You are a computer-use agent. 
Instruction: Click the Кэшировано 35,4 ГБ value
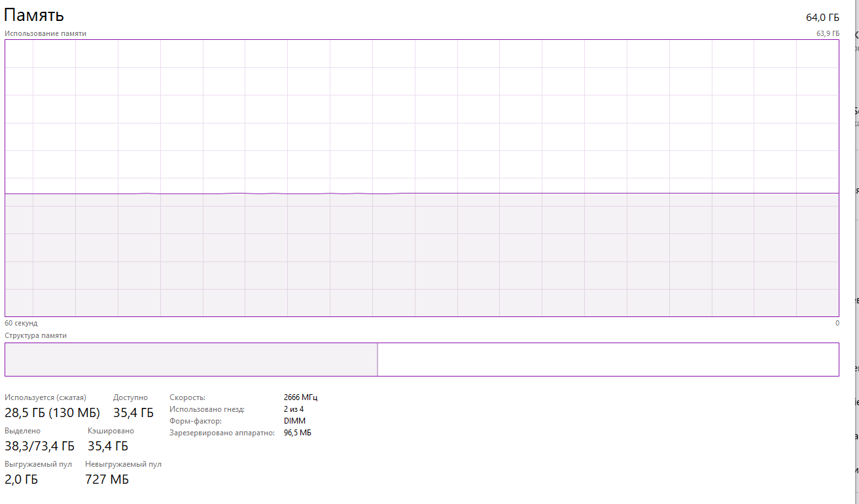point(107,446)
